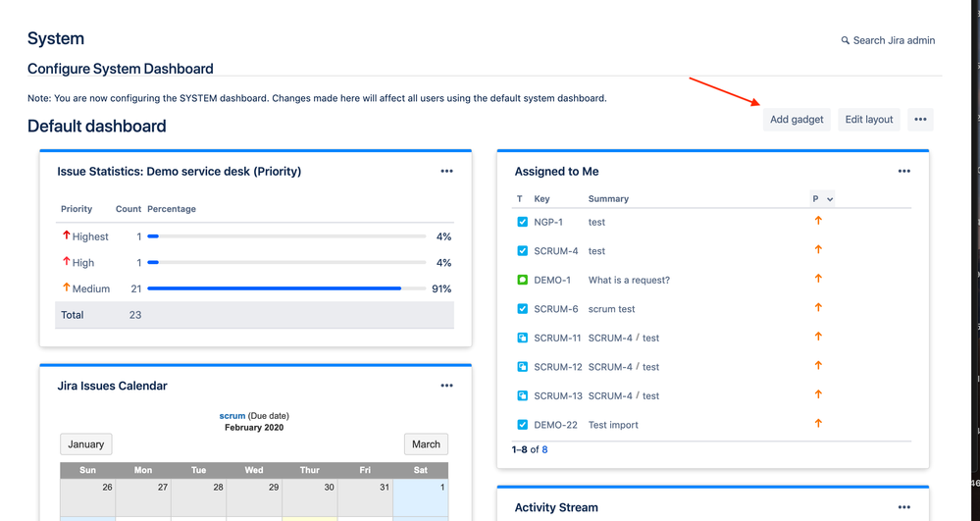Go to March in the calendar
Image resolution: width=980 pixels, height=521 pixels.
[427, 444]
